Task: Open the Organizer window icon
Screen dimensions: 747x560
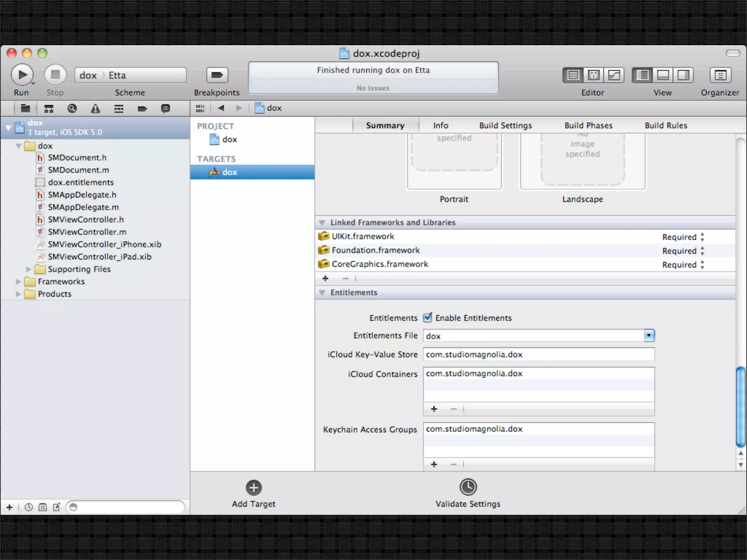Action: 720,75
